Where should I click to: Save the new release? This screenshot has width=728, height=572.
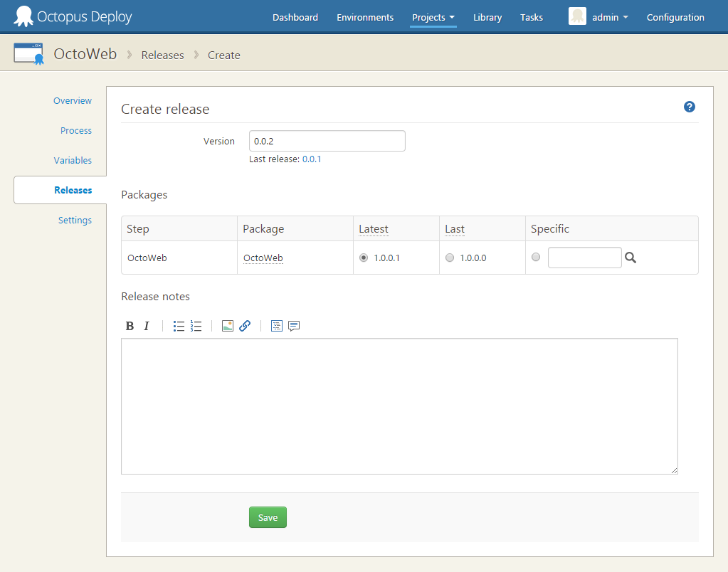click(268, 517)
